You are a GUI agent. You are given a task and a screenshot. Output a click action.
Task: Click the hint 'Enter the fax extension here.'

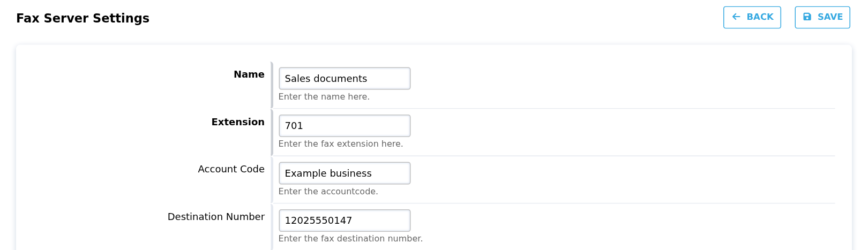[x=340, y=144]
